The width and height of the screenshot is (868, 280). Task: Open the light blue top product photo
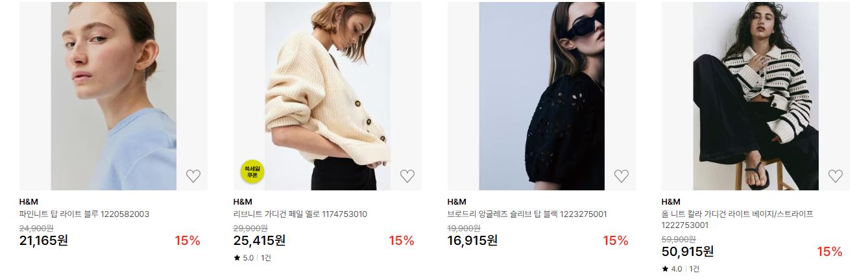coord(114,96)
